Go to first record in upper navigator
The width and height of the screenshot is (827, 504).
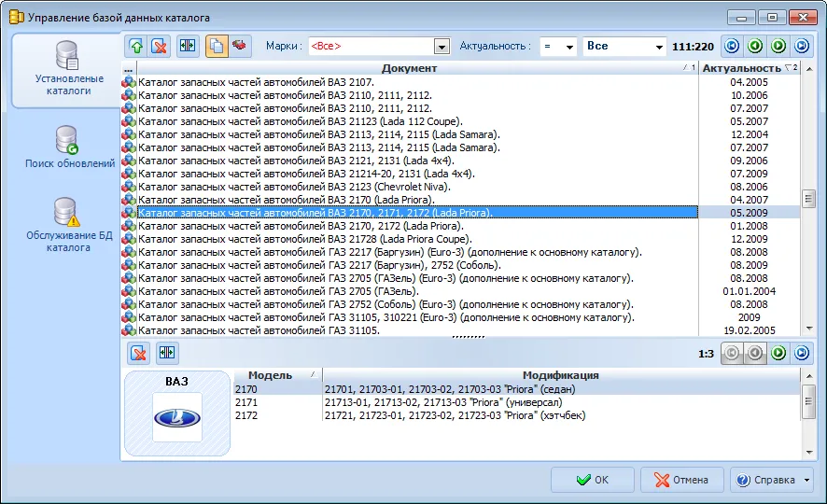coord(732,47)
